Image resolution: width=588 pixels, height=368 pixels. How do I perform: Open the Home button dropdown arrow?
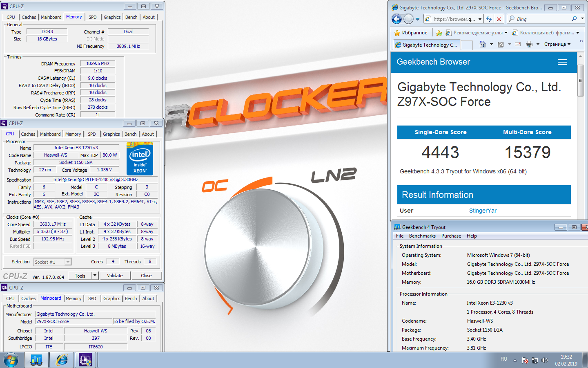(491, 44)
